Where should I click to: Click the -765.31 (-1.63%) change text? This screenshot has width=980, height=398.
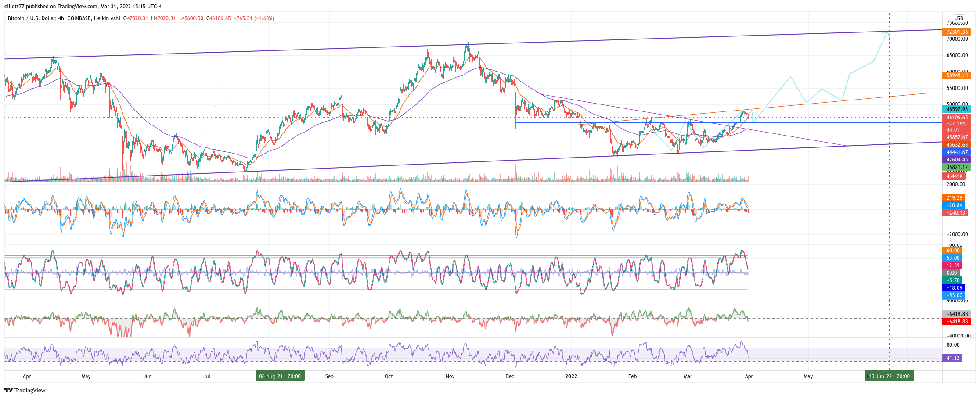(254, 18)
